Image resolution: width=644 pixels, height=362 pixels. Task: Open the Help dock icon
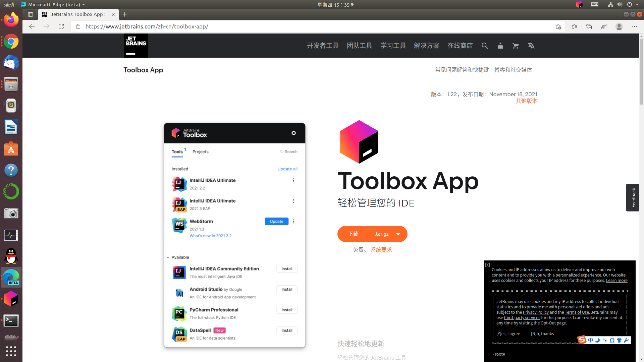[x=11, y=170]
